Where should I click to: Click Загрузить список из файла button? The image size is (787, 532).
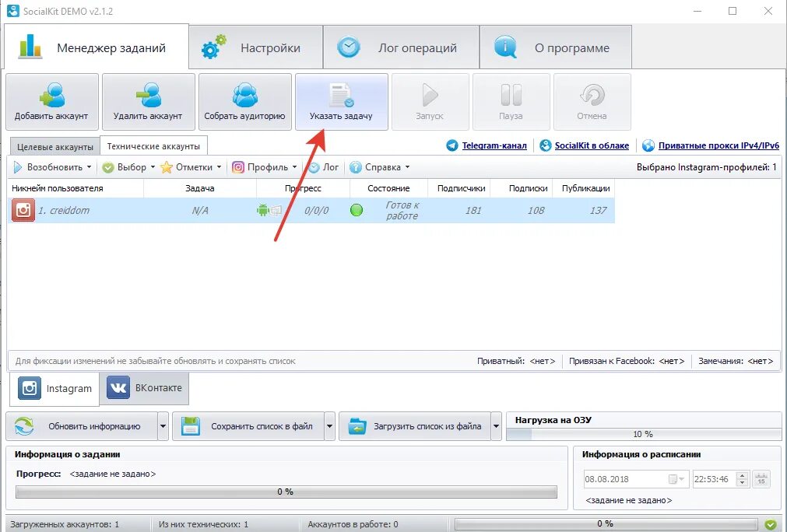pyautogui.click(x=415, y=426)
